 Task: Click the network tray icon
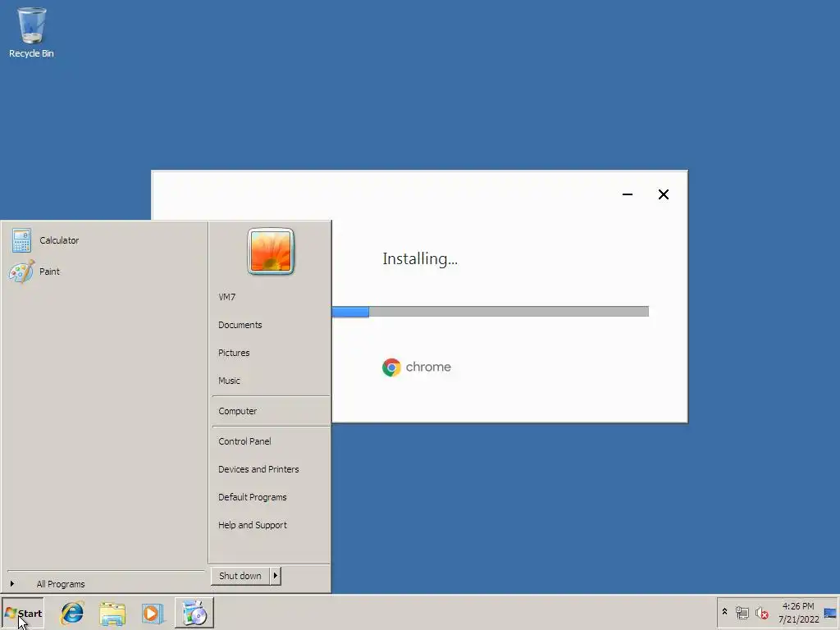742,612
